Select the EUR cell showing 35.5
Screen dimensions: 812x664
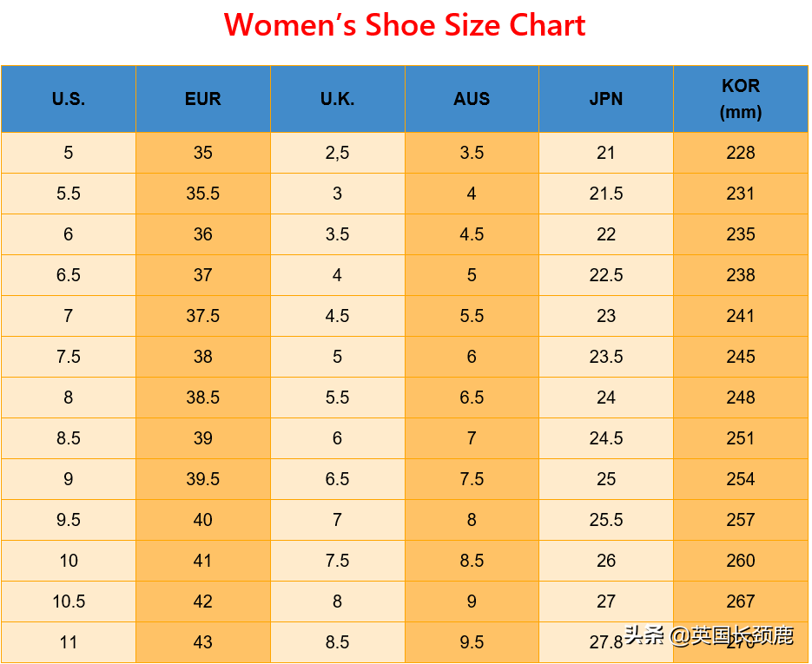pyautogui.click(x=203, y=194)
